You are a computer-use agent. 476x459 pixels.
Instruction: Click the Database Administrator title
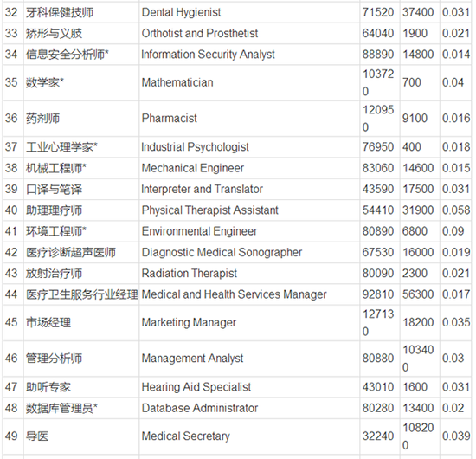(200, 408)
